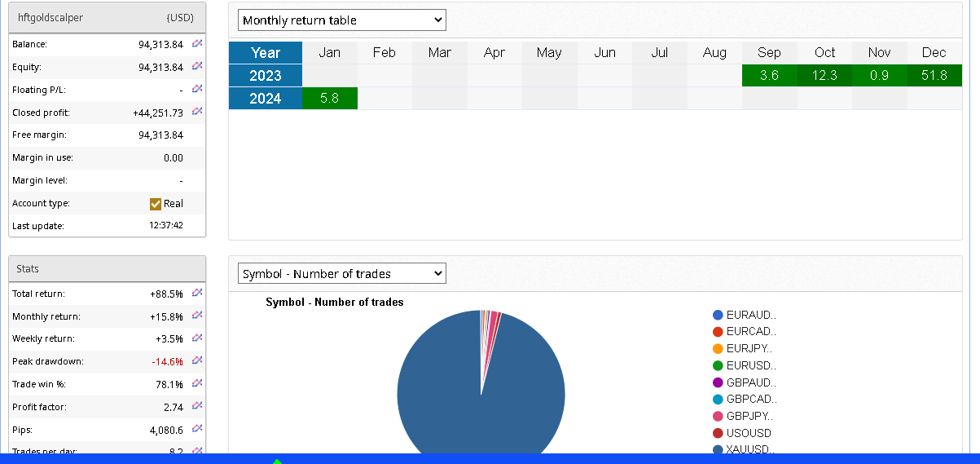Open chart icon for Floating P/L
This screenshot has height=464, width=980.
[197, 89]
